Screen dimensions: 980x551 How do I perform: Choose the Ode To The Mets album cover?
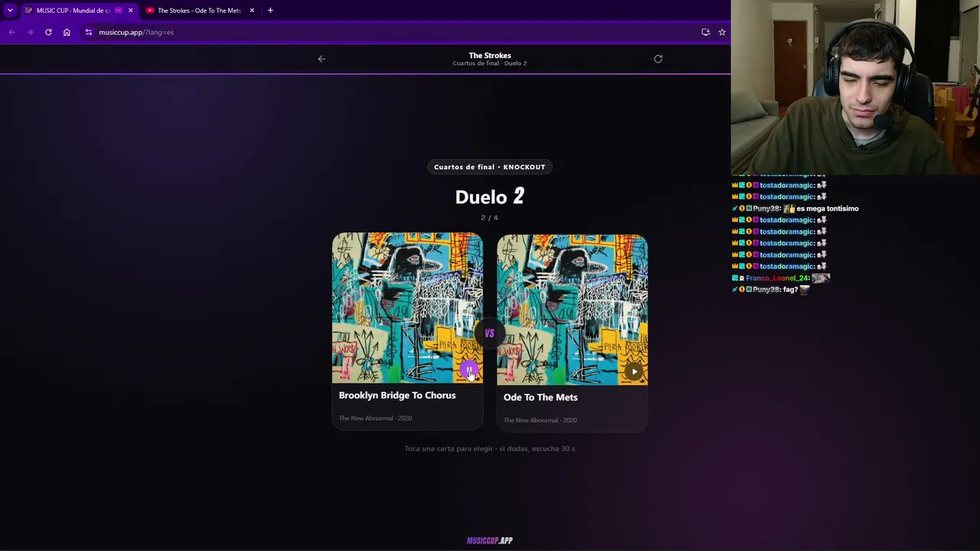(x=572, y=309)
